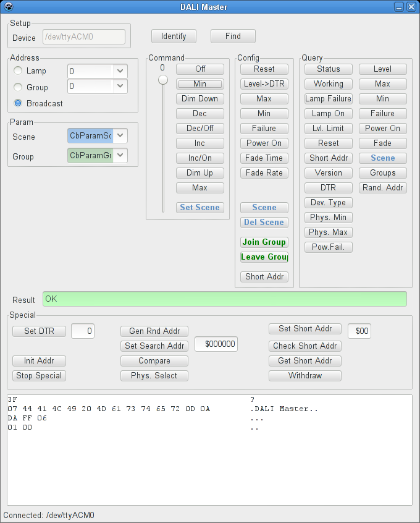Click the Device path input field

(84, 36)
